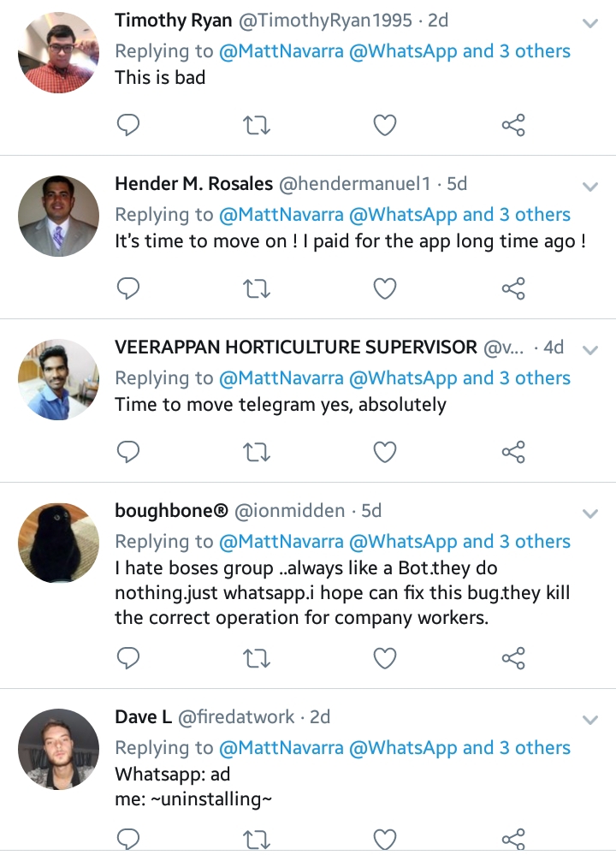Retweet boughbone's tweet about boses group
Image resolution: width=616 pixels, height=855 pixels.
pyautogui.click(x=257, y=657)
